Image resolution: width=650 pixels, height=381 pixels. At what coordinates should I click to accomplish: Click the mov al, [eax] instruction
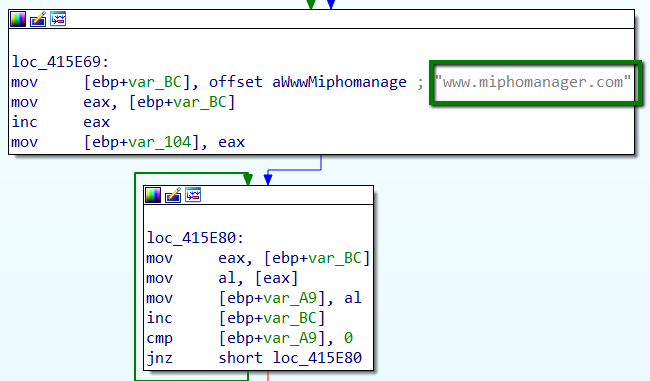click(x=222, y=278)
